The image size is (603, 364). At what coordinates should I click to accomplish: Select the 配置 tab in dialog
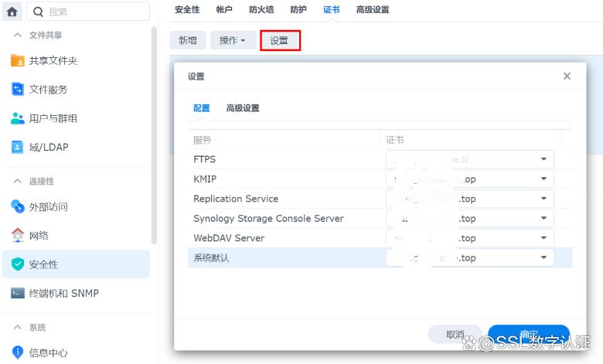tap(202, 108)
